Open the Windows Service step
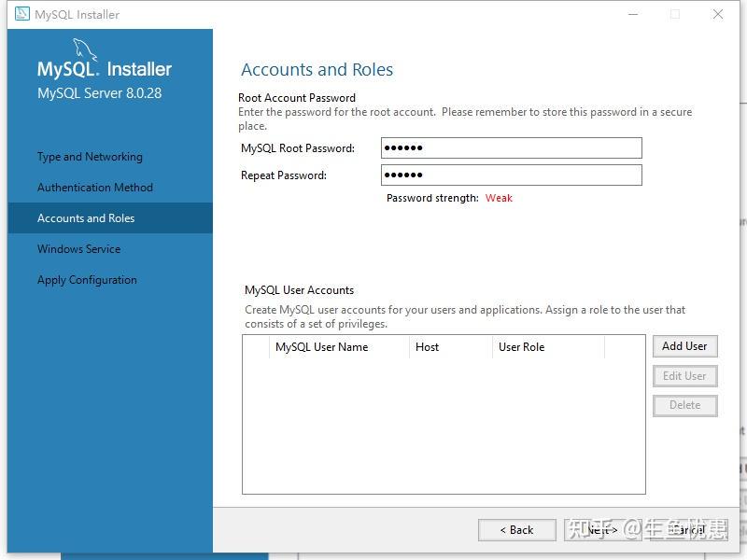 (78, 249)
